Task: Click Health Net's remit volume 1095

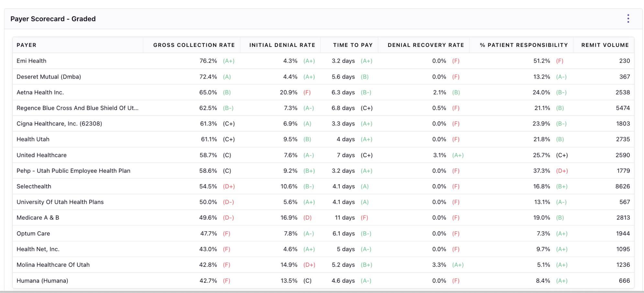Action: click(x=623, y=249)
